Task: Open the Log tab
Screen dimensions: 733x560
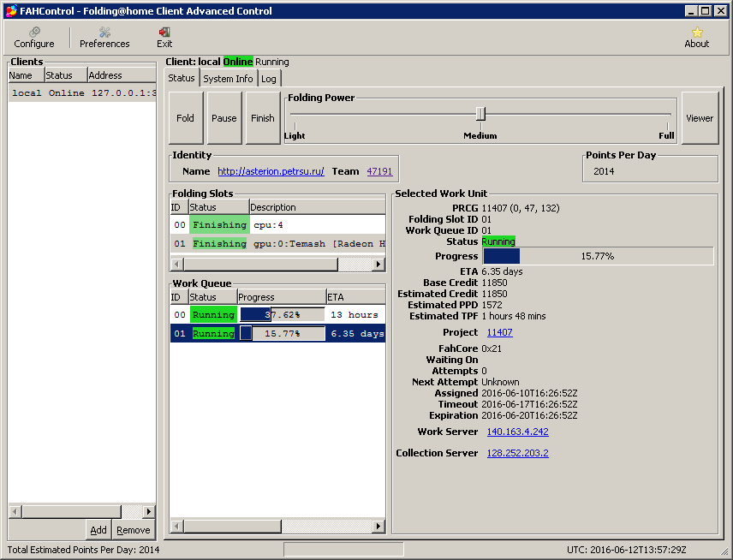Action: pos(269,79)
